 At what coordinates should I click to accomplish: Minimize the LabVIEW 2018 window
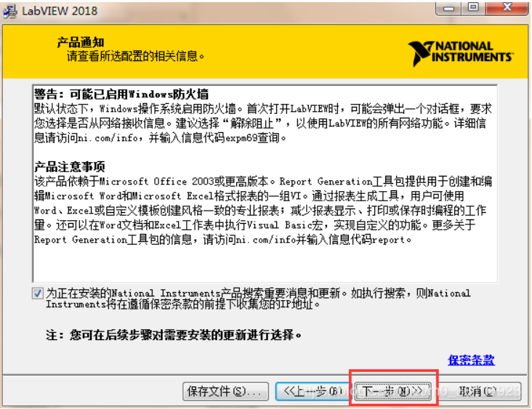448,8
